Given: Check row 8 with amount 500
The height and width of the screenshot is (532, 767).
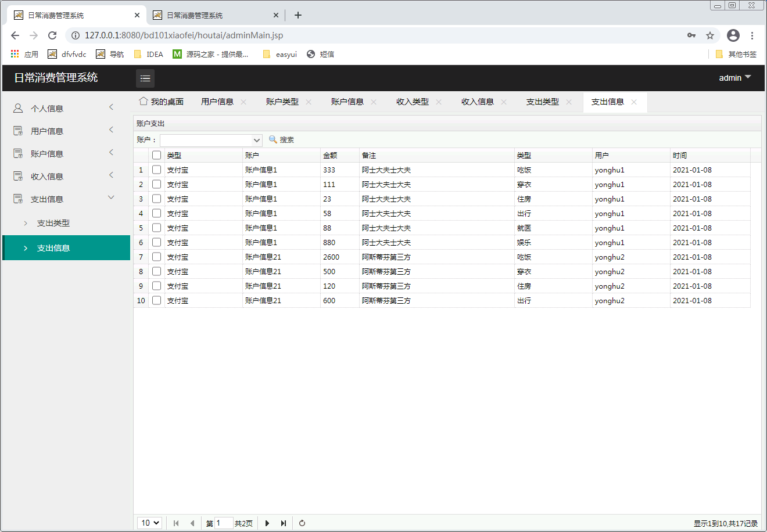Looking at the screenshot, I should [156, 271].
